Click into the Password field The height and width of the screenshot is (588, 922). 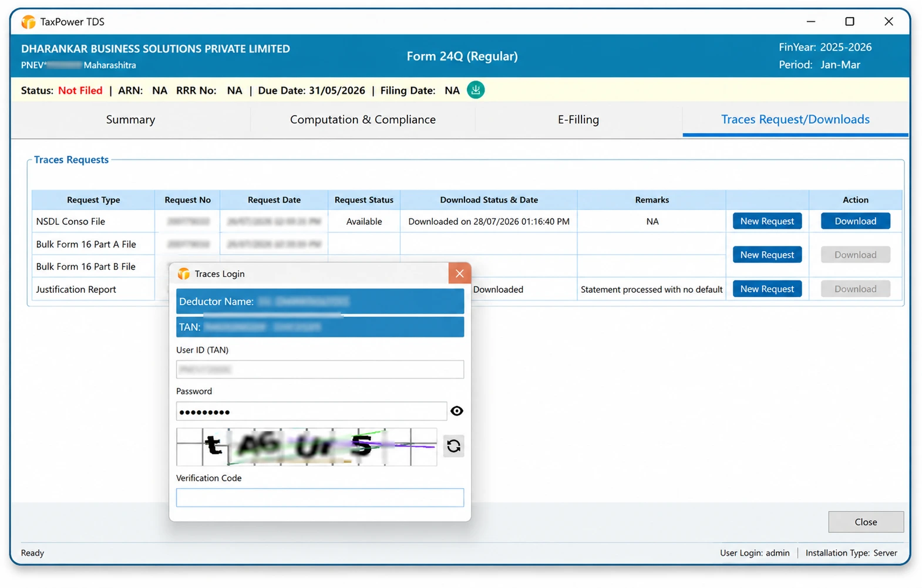coord(311,411)
